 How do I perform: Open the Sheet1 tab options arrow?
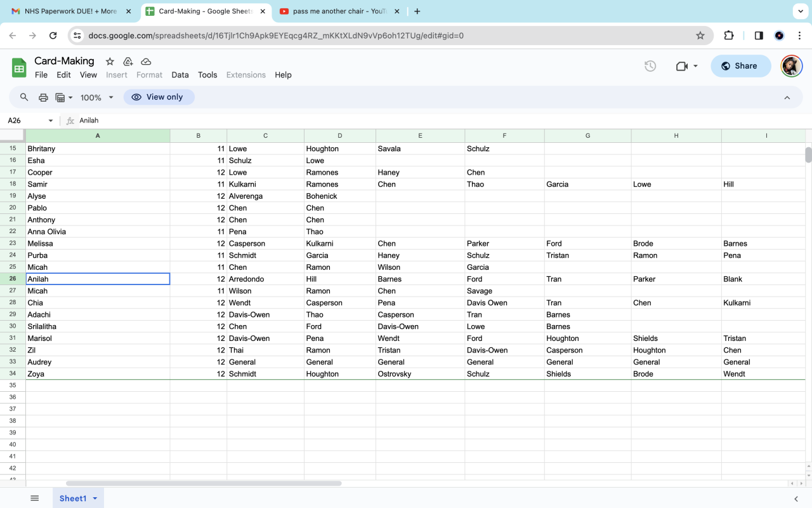click(95, 498)
